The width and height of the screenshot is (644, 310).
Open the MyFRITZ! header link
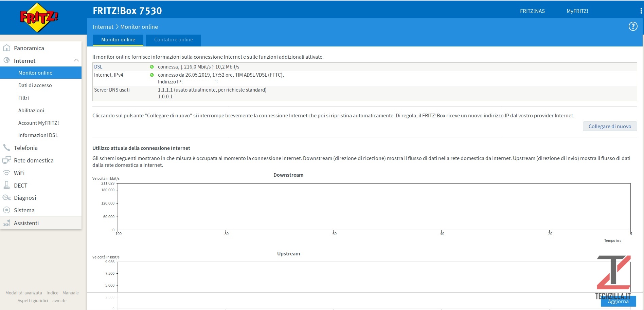pyautogui.click(x=577, y=11)
